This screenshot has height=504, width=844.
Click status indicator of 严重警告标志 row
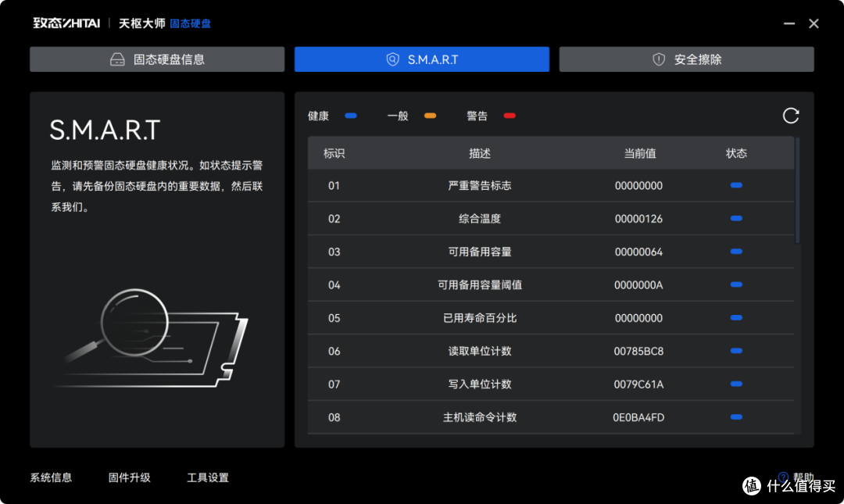click(x=736, y=185)
